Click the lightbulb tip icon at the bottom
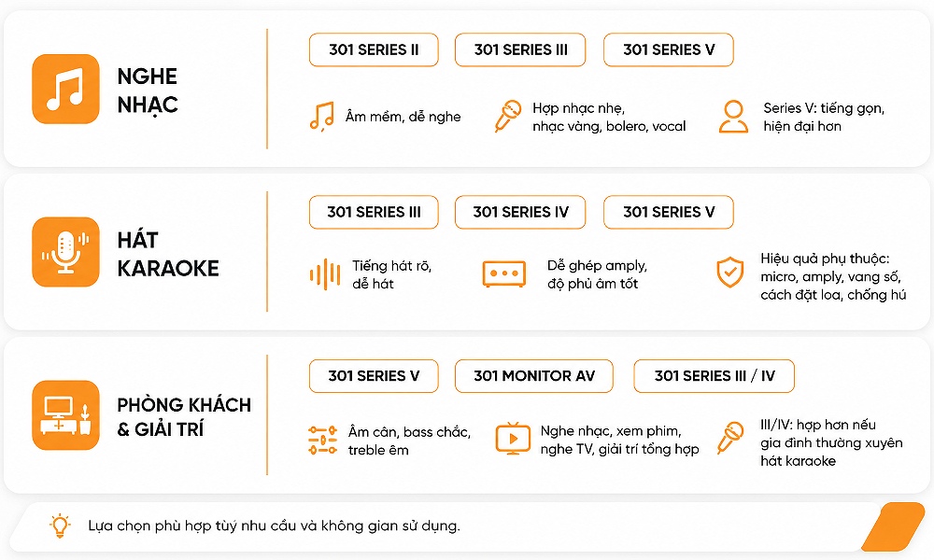934x560 pixels. (60, 526)
